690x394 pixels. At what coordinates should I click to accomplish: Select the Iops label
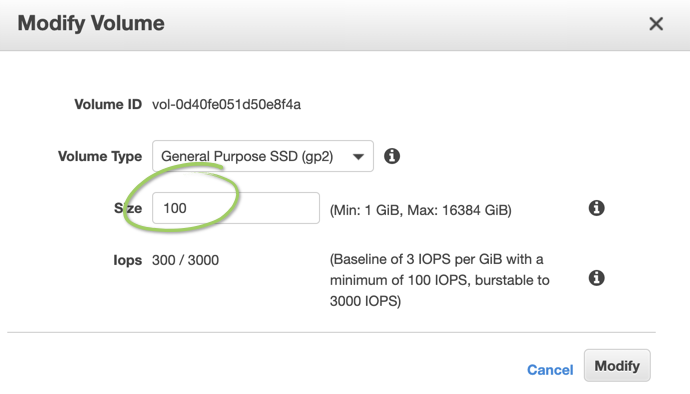[x=128, y=260]
